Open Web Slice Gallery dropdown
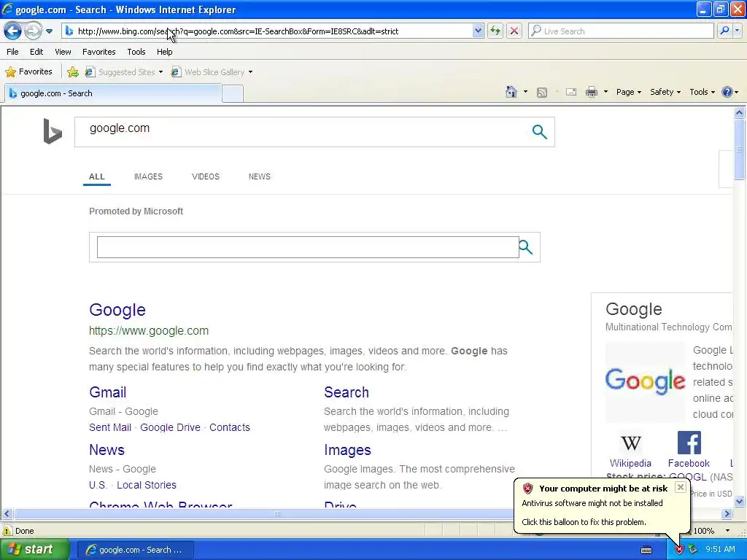This screenshot has height=560, width=747. pos(212,72)
